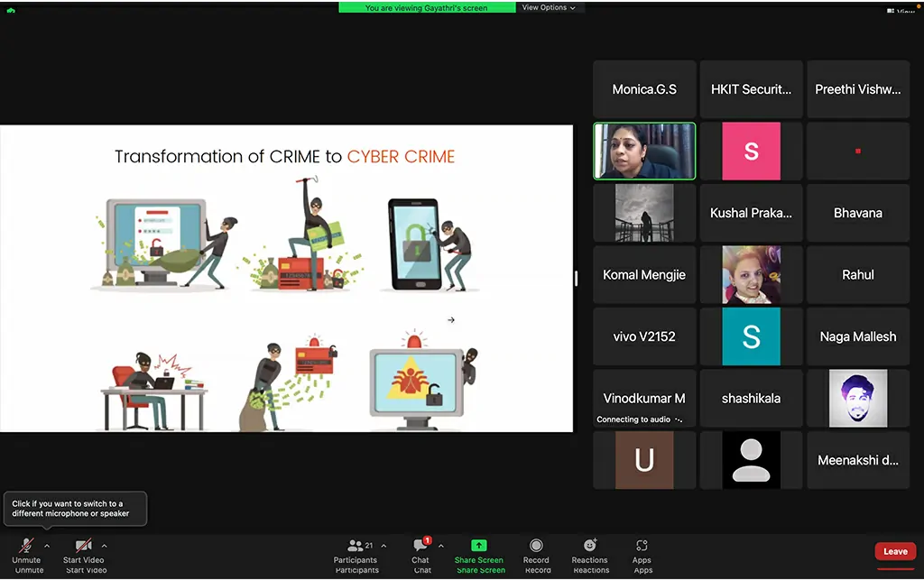Select the teal S avatar tile

(x=751, y=336)
